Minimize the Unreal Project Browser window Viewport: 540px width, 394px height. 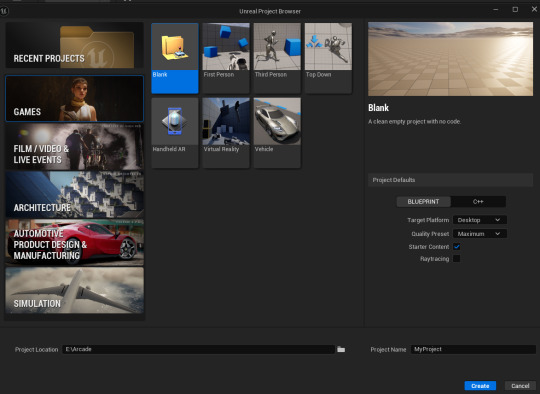[496, 10]
